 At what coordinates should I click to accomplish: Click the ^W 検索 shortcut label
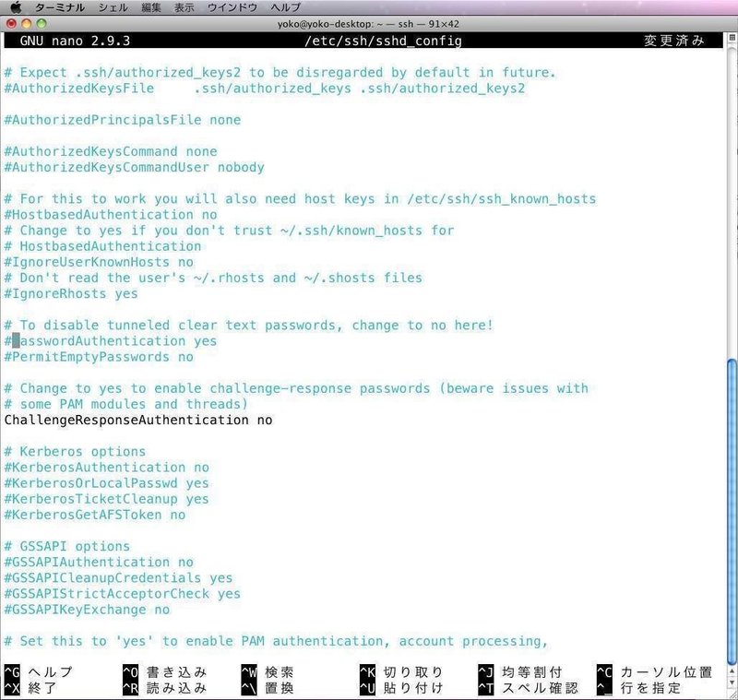[x=268, y=671]
